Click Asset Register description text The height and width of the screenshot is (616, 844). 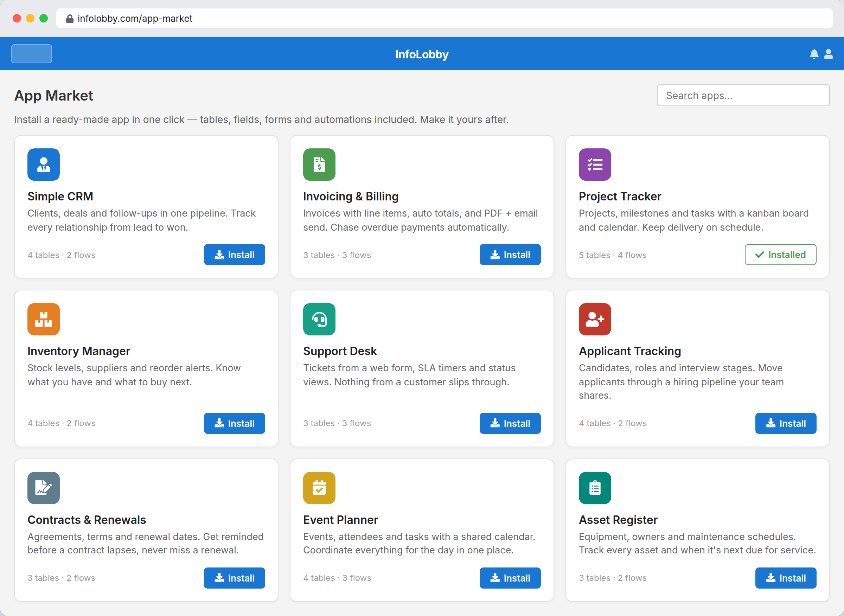click(697, 543)
